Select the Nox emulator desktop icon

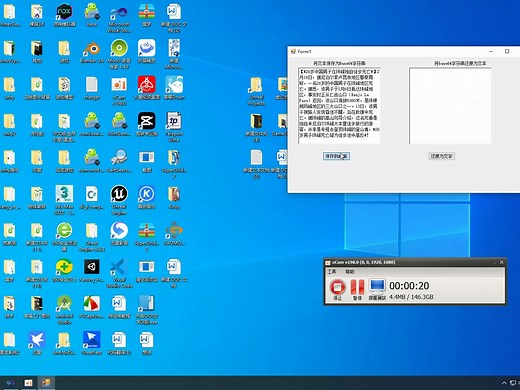click(64, 12)
